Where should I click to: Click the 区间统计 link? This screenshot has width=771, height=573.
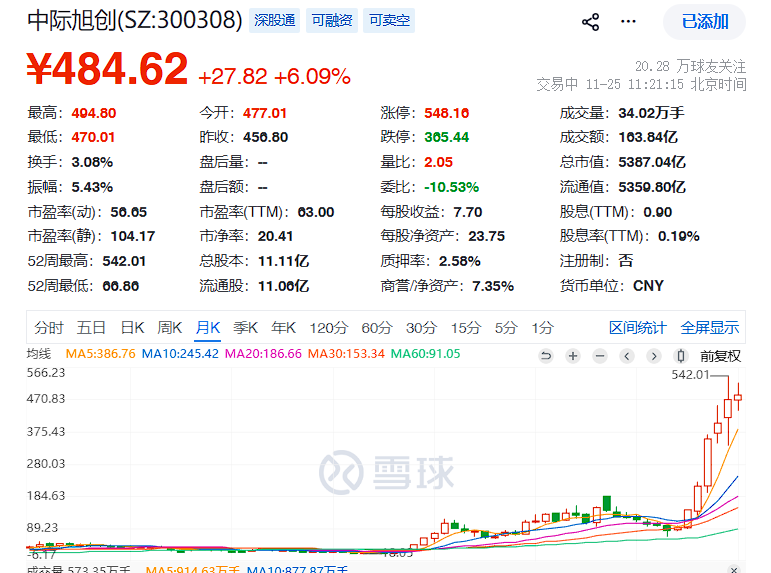click(x=638, y=328)
